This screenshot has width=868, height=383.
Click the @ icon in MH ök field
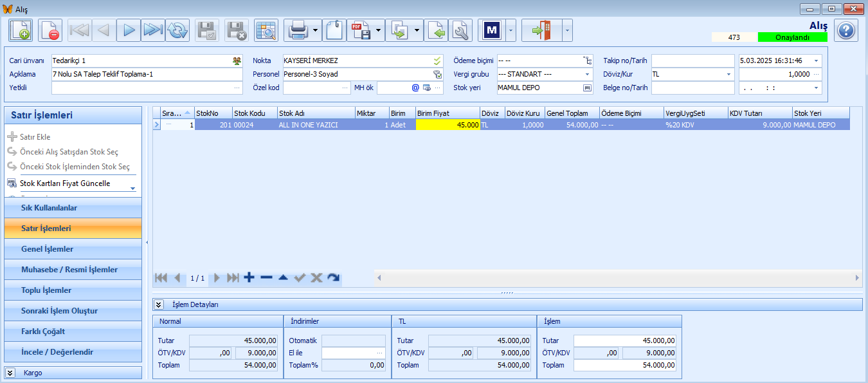point(415,88)
